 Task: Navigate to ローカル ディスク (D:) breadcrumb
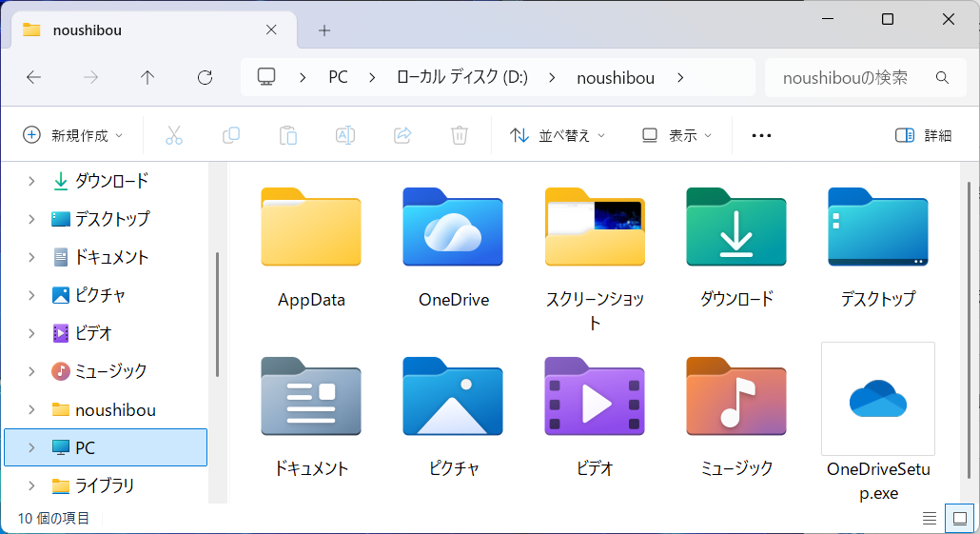click(x=462, y=77)
